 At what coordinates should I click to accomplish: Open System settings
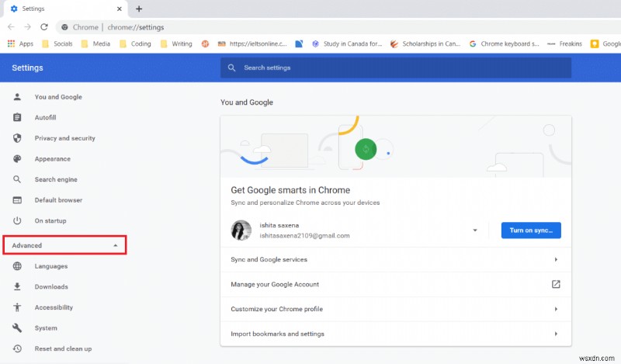coord(46,328)
